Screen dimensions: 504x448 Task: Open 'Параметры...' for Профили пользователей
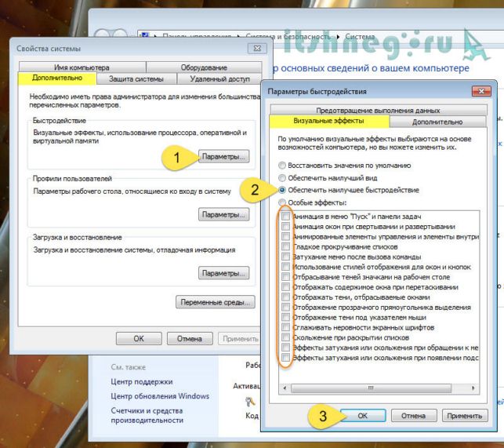[x=223, y=215]
